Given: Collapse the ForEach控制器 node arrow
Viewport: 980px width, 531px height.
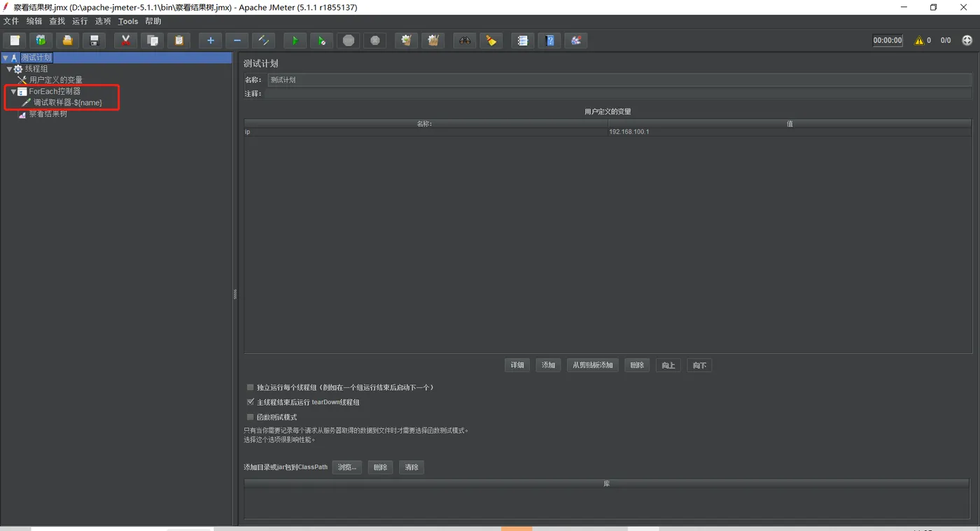Looking at the screenshot, I should coord(13,92).
